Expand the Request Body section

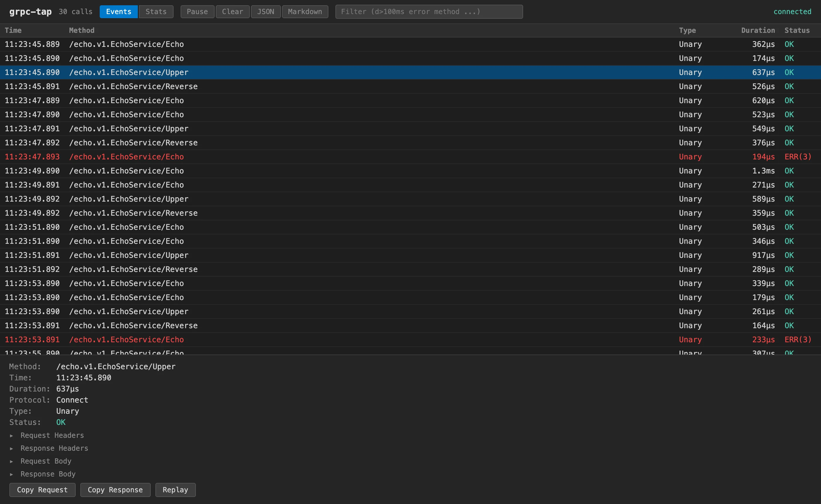pos(40,461)
